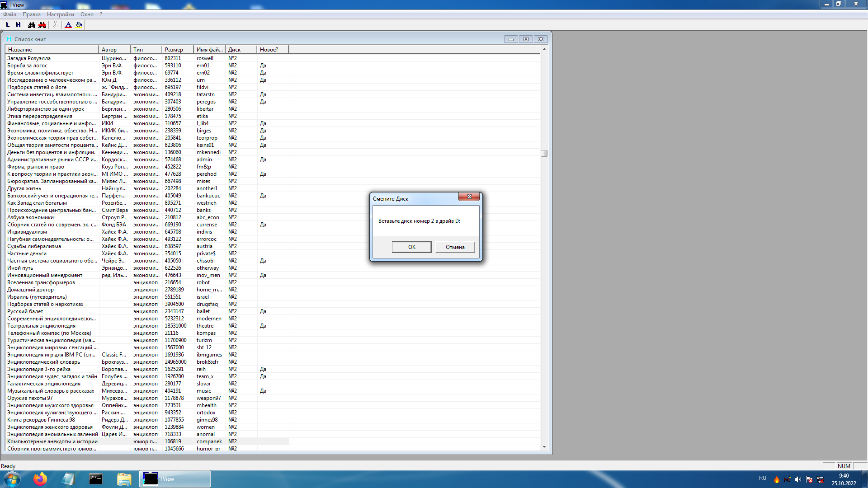Click the paint bucket background color icon

pos(79,25)
